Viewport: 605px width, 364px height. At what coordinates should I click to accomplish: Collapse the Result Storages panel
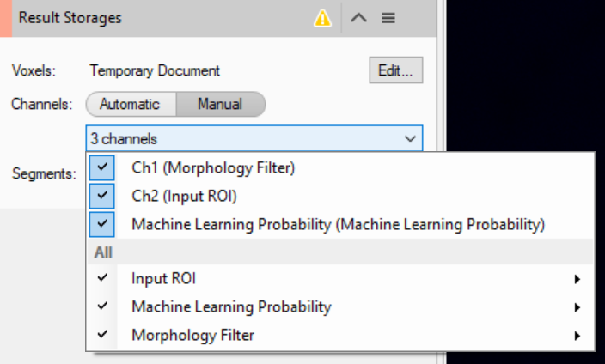point(359,18)
